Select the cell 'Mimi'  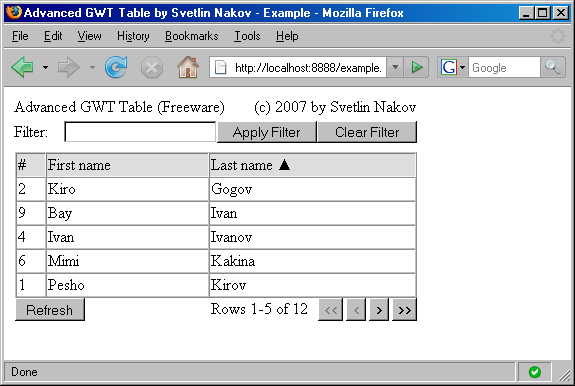[127, 261]
